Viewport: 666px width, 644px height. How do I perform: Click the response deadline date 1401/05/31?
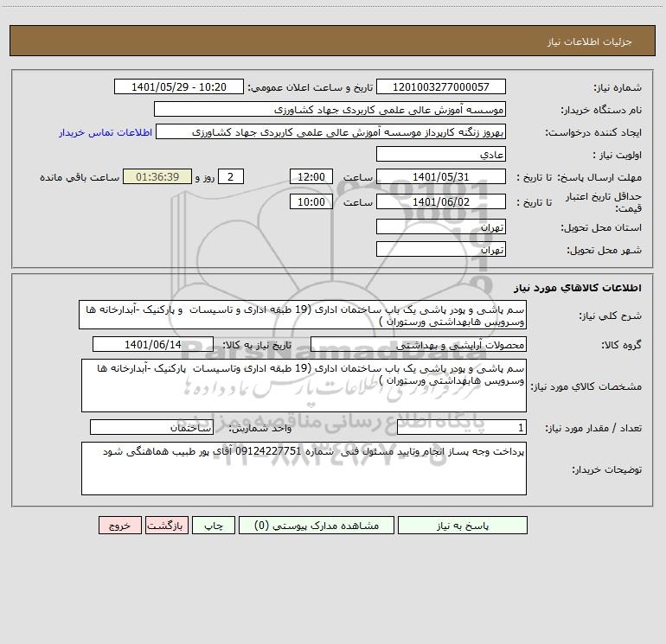point(441,176)
